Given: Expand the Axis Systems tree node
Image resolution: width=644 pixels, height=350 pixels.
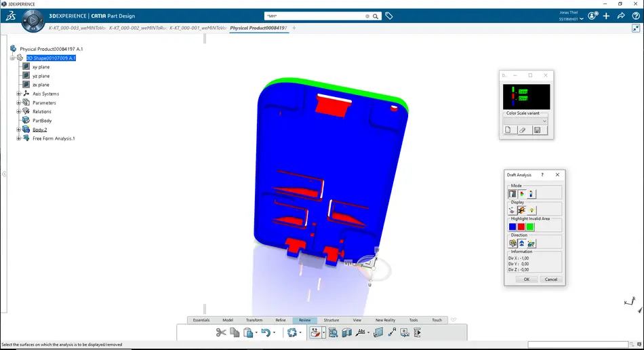Looking at the screenshot, I should [19, 94].
